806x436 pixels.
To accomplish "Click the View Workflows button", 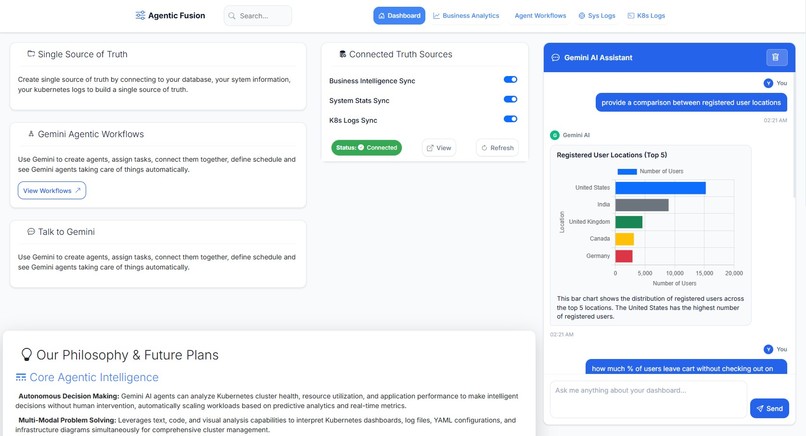I will pos(52,190).
